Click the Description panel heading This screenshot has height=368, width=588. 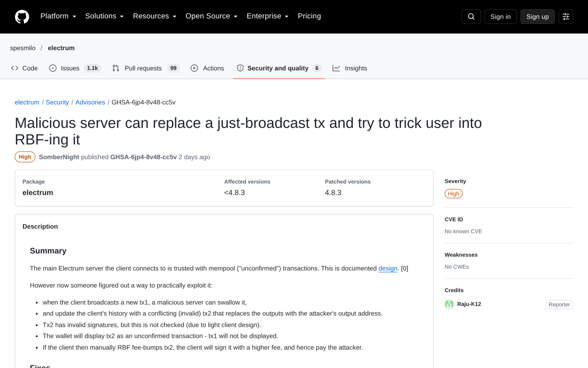40,227
